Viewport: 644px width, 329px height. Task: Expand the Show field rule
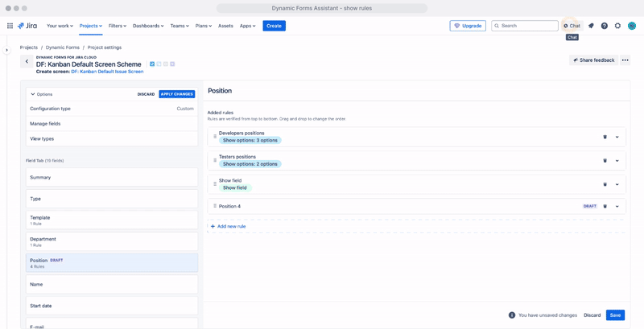[x=617, y=184]
